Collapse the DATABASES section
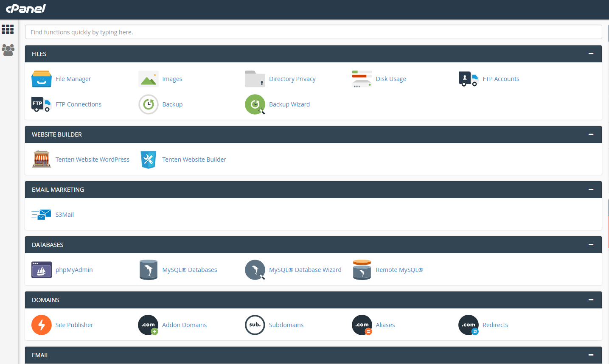Viewport: 609px width, 364px height. (591, 245)
